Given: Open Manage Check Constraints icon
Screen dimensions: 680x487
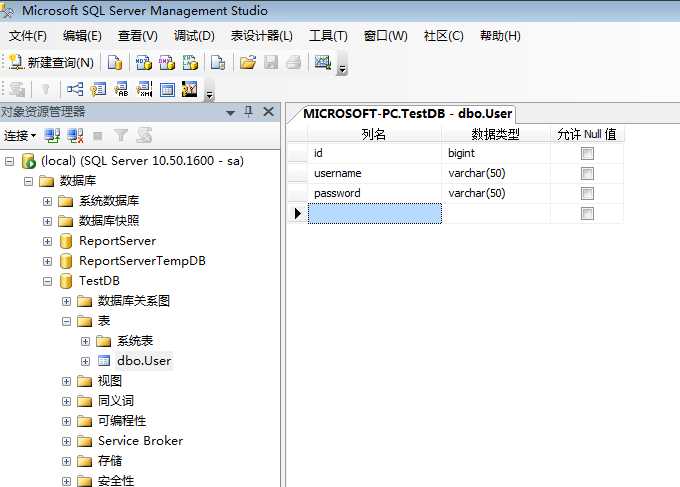Looking at the screenshot, I should [x=167, y=90].
